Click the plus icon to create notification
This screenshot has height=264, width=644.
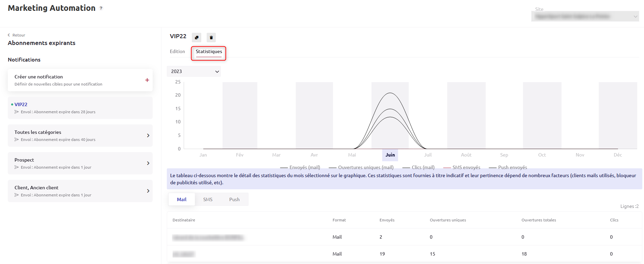click(x=147, y=80)
